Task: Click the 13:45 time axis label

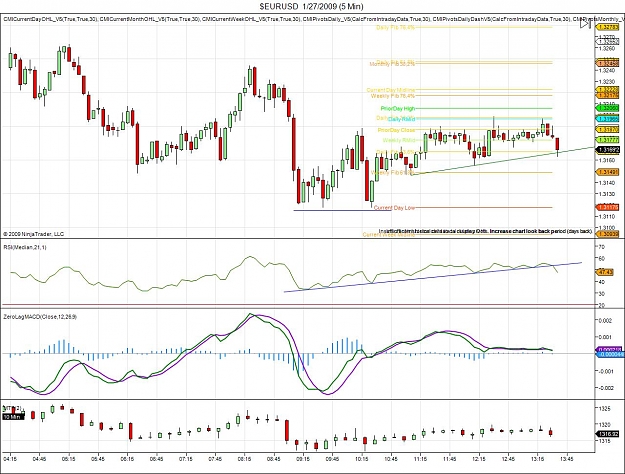Action: click(x=567, y=459)
